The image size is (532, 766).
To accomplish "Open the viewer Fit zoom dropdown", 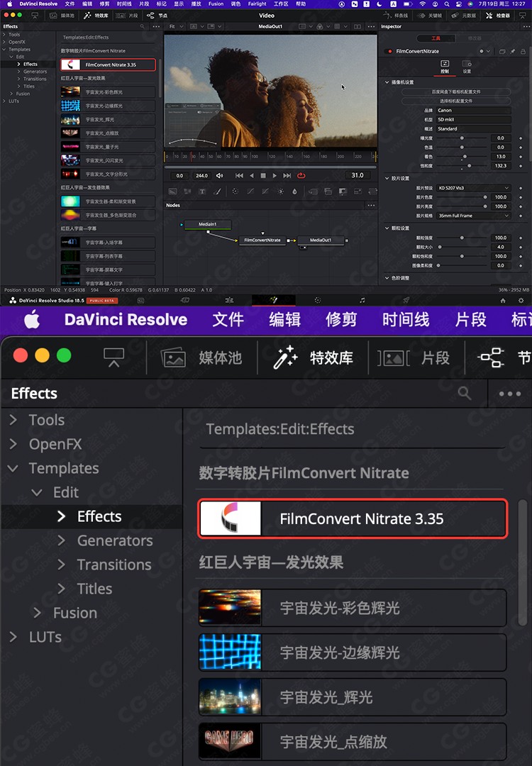I will (x=176, y=26).
